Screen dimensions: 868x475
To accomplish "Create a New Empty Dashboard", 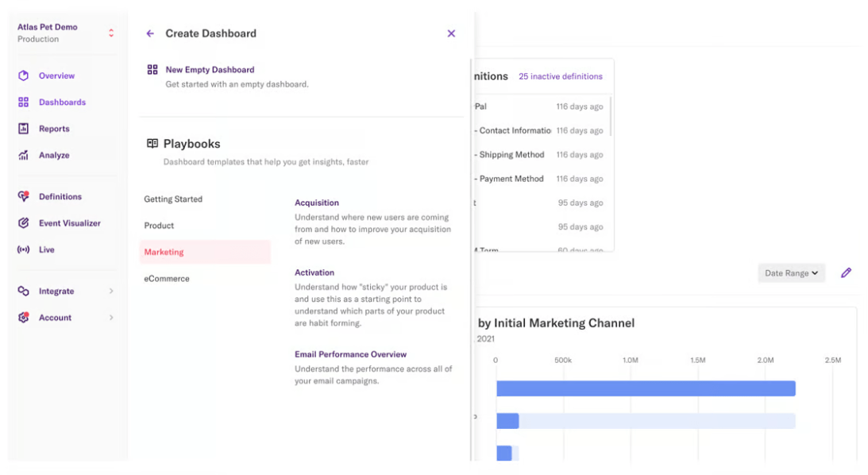I will pos(210,70).
